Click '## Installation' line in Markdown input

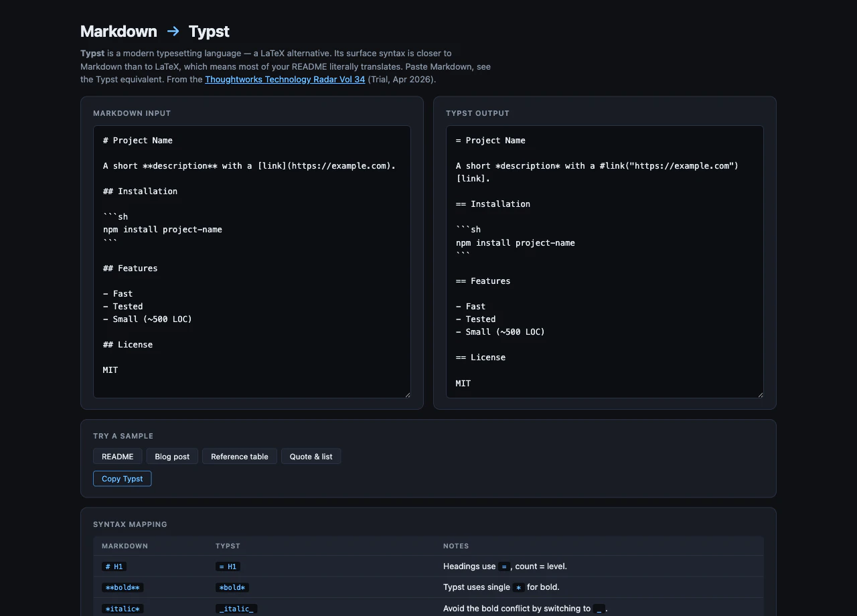tap(140, 191)
